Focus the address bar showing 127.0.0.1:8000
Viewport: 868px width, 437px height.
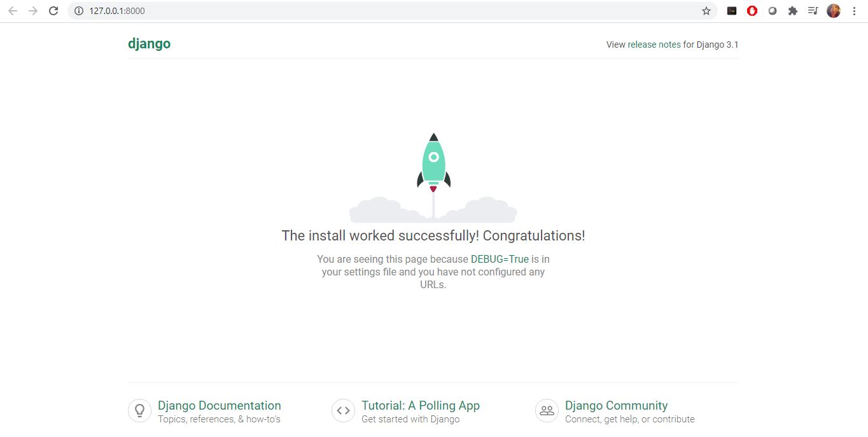coord(391,11)
